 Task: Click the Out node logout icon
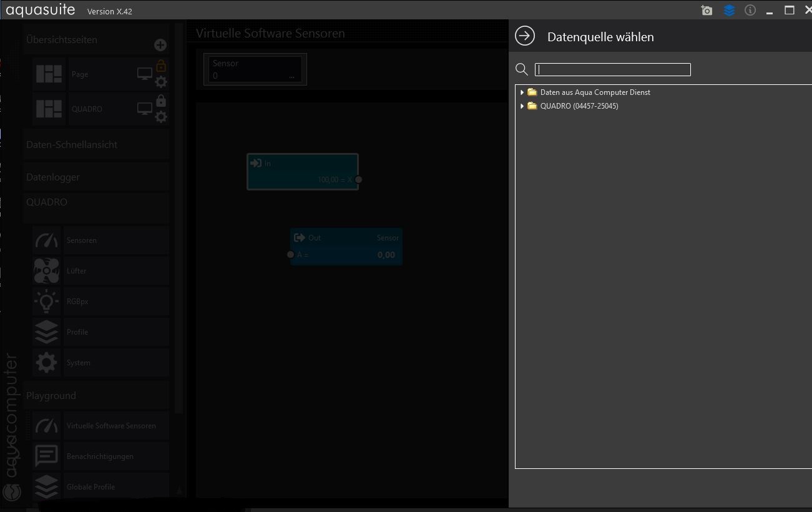300,237
